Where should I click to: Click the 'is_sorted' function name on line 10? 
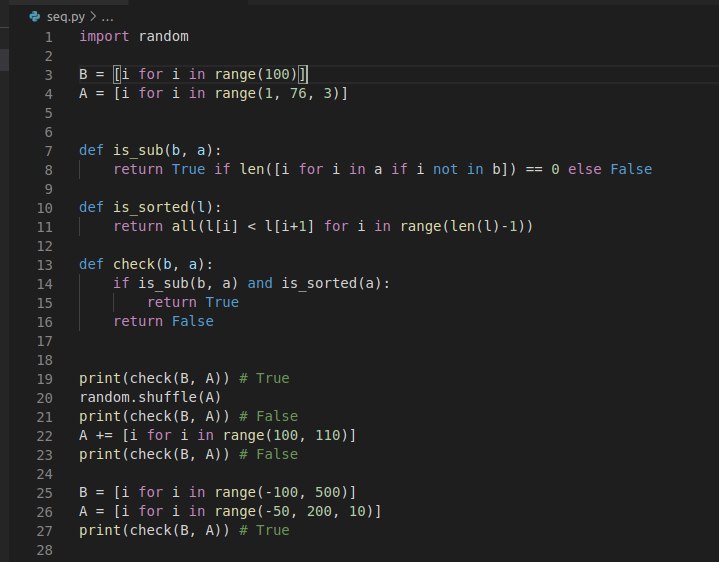coord(151,208)
